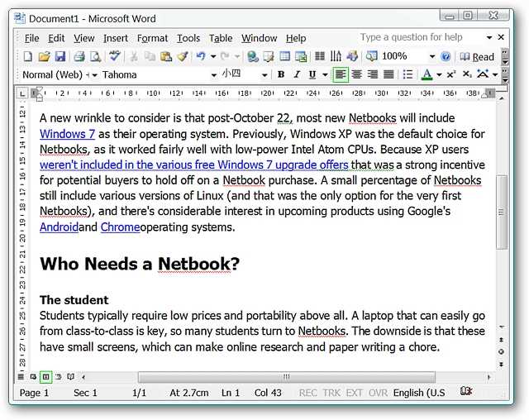
Task: Open the Insert menu
Action: click(x=116, y=39)
